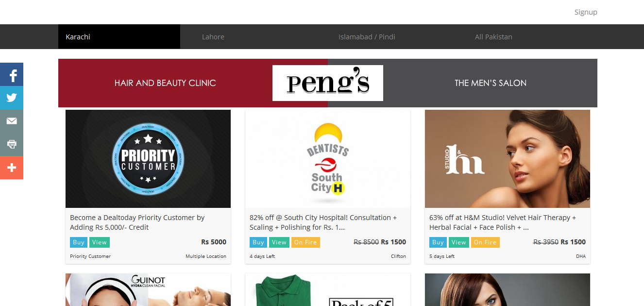View the South City Hospital deal
This screenshot has width=644, height=306.
[x=279, y=242]
